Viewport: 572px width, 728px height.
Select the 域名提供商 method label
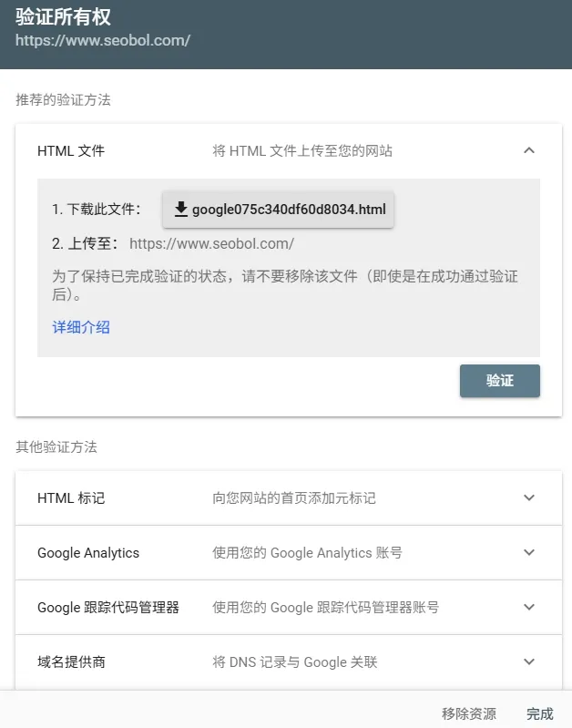point(71,662)
